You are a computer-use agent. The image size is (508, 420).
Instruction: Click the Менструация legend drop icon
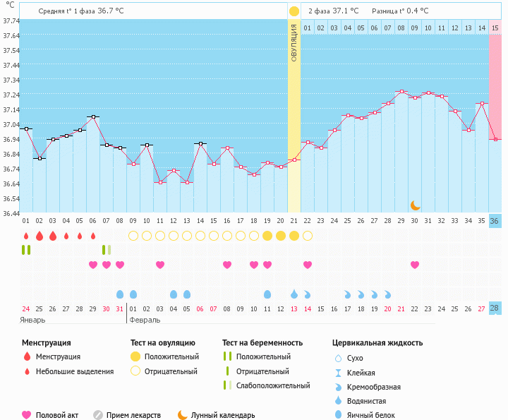27,356
